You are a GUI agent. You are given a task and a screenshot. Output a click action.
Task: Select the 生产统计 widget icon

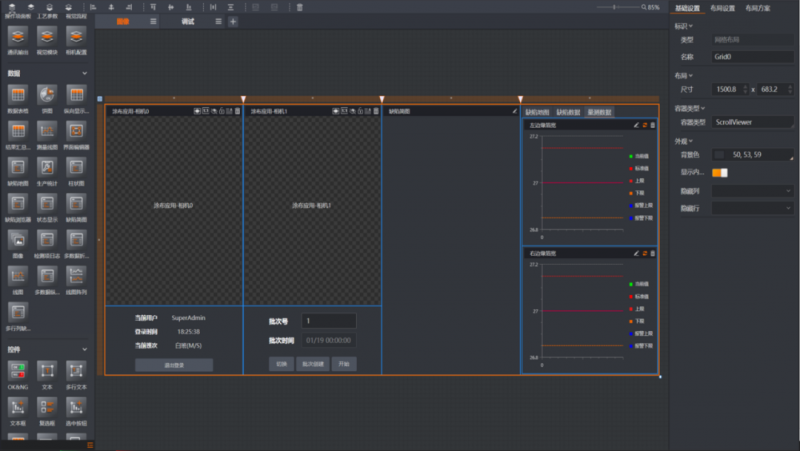(46, 167)
